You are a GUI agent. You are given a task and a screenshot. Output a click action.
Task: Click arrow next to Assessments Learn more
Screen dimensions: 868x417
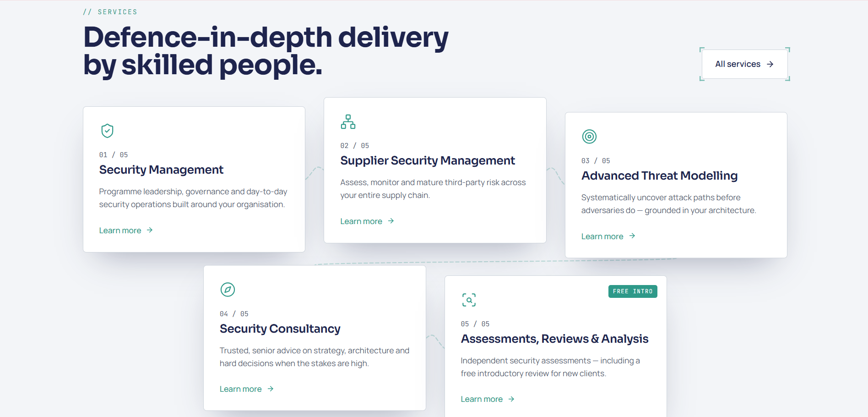click(511, 399)
